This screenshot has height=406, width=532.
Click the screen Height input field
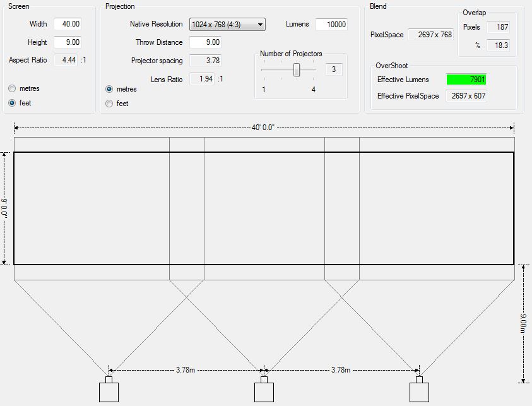[68, 42]
